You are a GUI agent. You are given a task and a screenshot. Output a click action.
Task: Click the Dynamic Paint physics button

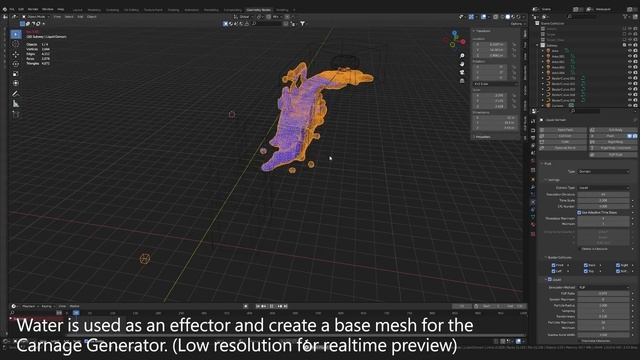click(x=562, y=148)
